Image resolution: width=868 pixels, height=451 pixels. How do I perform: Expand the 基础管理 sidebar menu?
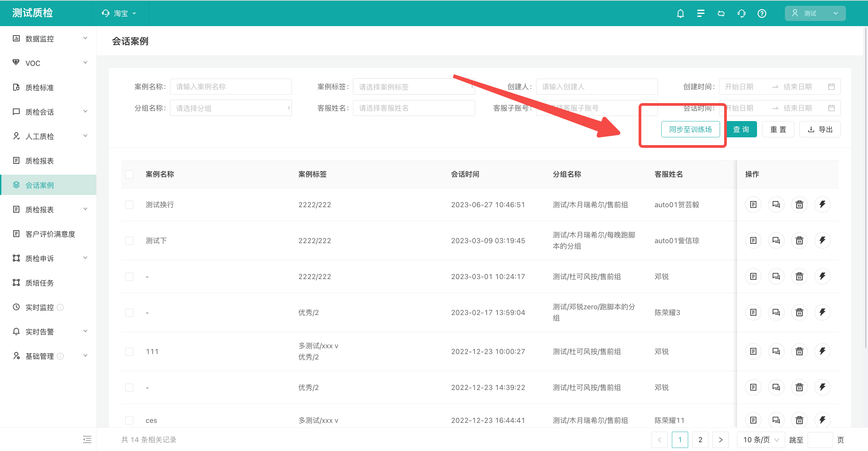point(49,356)
